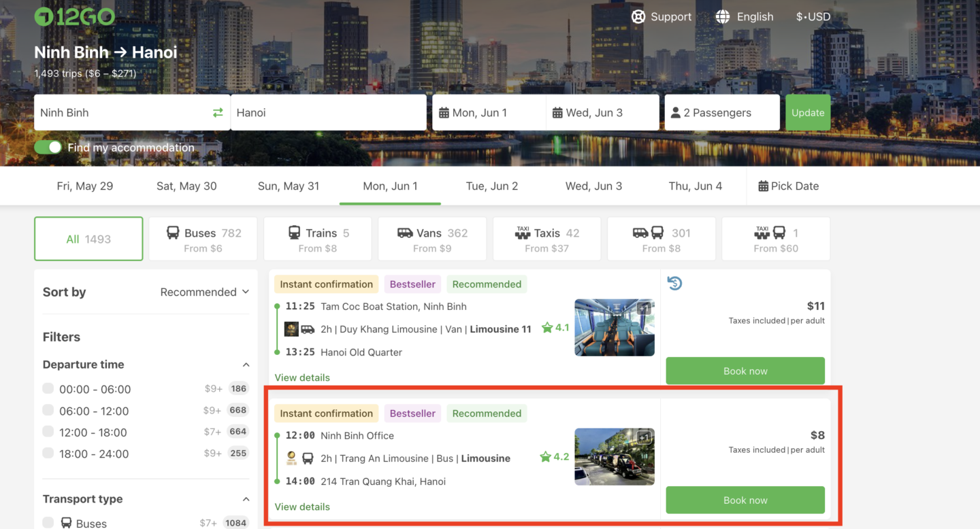The image size is (980, 529).
Task: Open the 2 Passengers selector
Action: coord(722,113)
